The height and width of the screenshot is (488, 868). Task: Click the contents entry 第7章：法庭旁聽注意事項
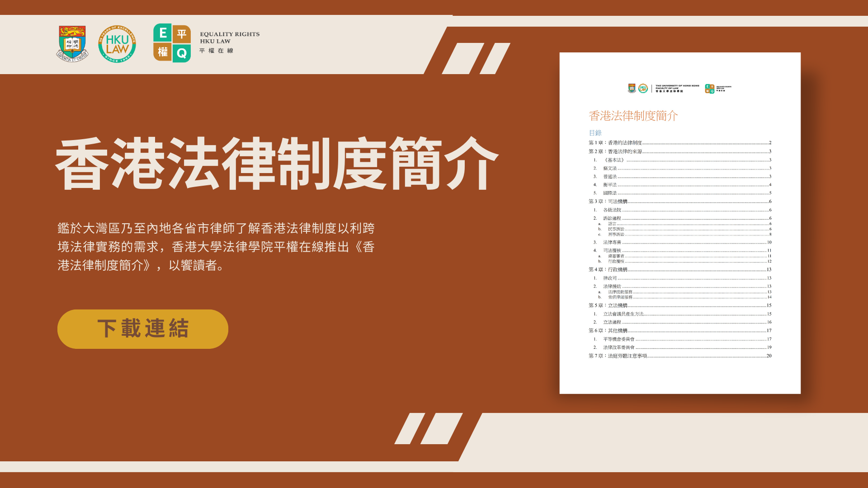click(680, 356)
